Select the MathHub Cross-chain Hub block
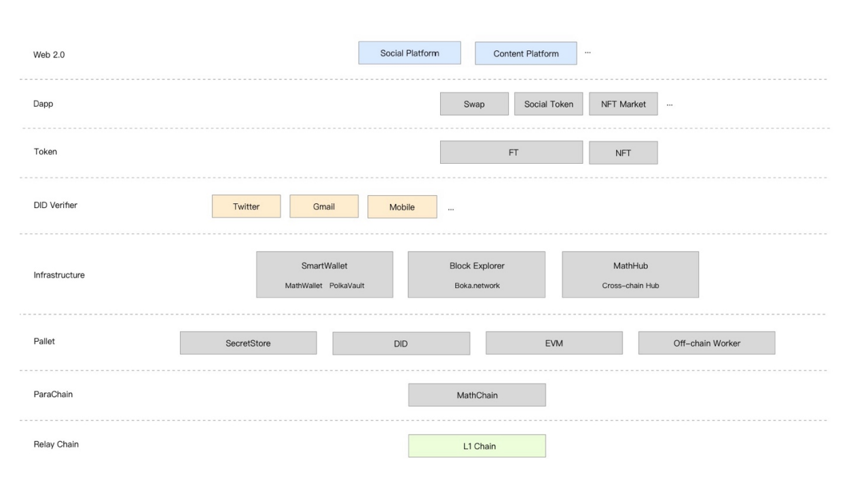Image resolution: width=868 pixels, height=488 pixels. click(630, 275)
